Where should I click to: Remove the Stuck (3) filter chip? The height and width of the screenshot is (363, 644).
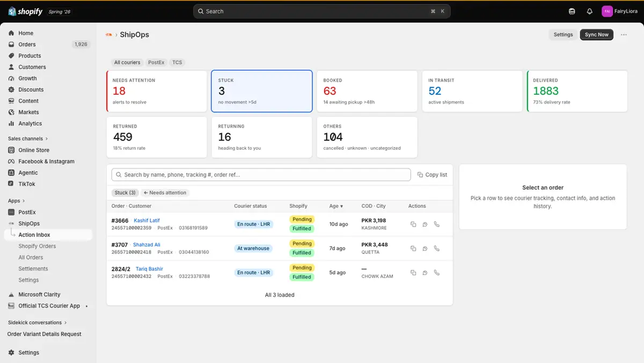[x=125, y=193]
